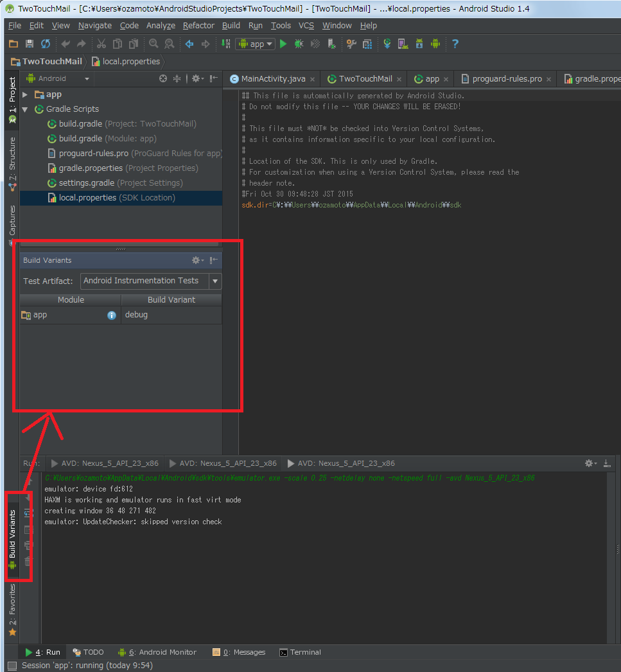
Task: Open the Build menu
Action: pos(231,25)
